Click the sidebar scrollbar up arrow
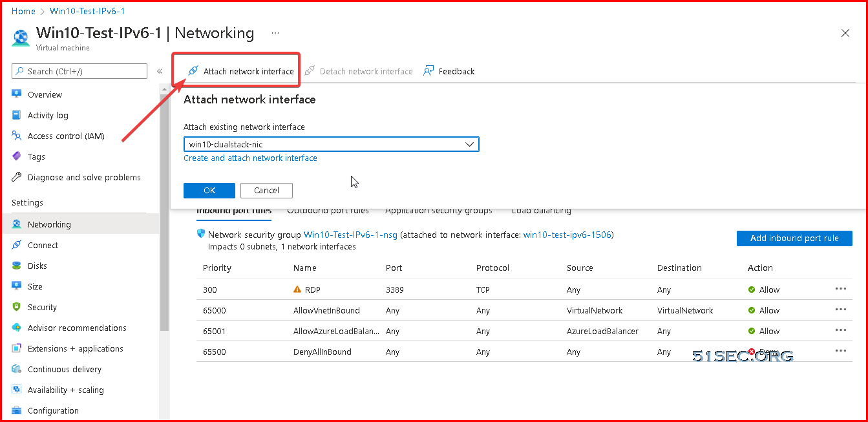 tap(164, 89)
